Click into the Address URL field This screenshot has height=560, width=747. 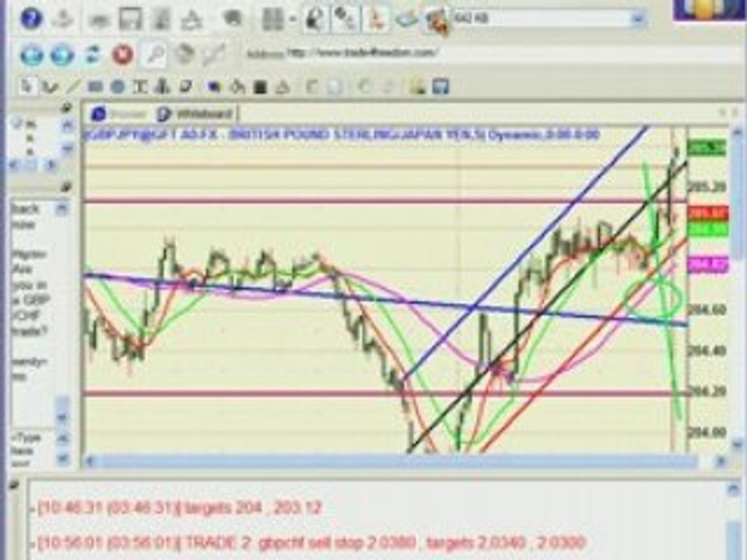pos(514,53)
